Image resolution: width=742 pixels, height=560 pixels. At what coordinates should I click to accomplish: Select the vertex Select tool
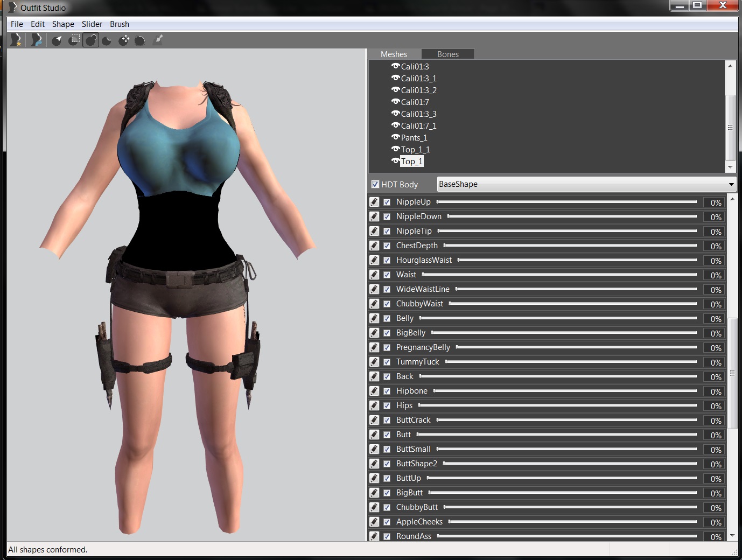coord(57,40)
